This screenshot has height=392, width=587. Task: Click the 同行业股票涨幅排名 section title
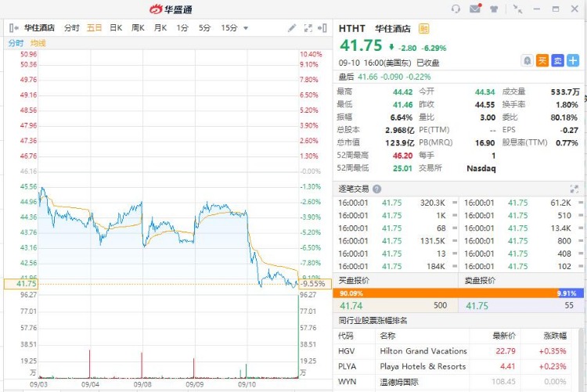click(373, 321)
